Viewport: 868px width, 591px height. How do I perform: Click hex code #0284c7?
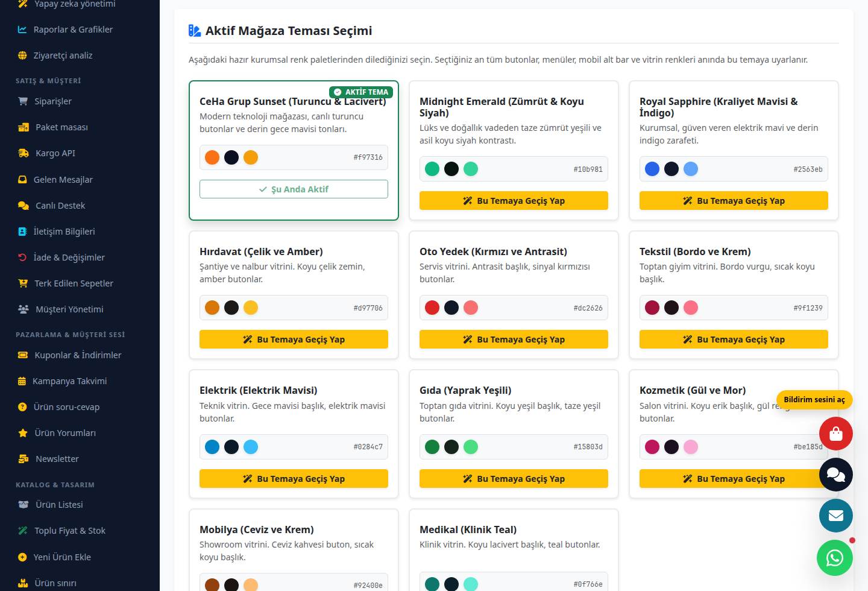(368, 447)
